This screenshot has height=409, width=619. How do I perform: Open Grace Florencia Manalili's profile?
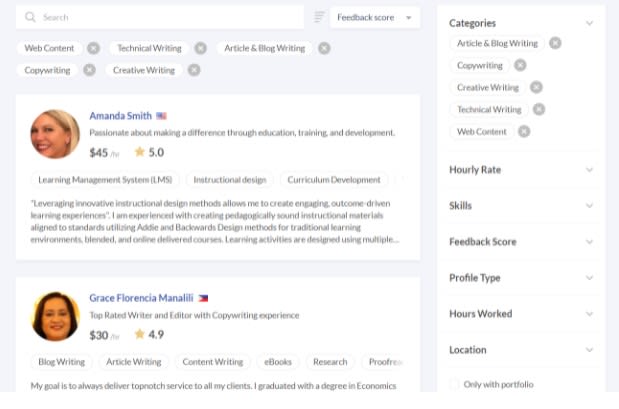(x=142, y=298)
